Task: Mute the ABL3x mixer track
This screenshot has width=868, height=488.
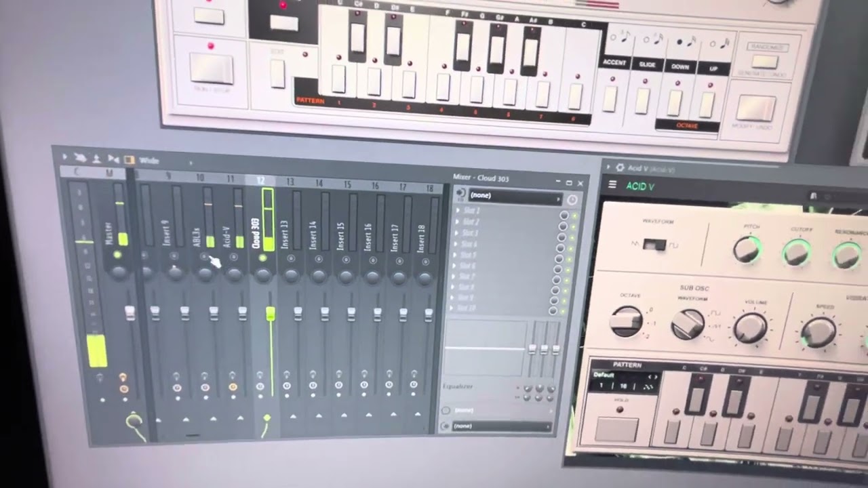Action: tap(203, 257)
